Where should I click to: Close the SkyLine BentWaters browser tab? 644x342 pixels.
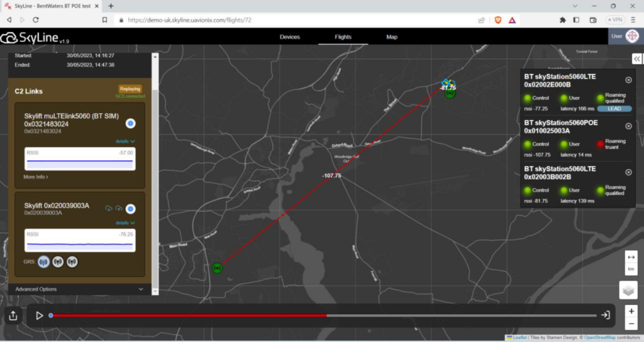click(96, 6)
